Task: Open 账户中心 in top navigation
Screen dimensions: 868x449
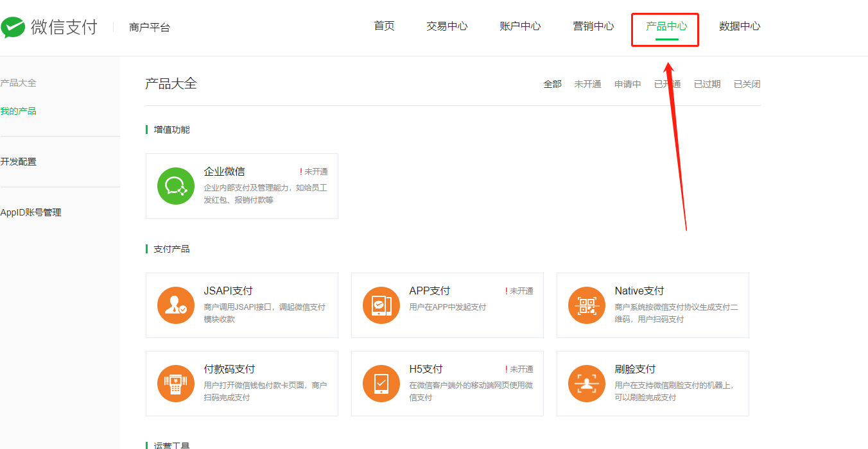Action: click(x=520, y=26)
